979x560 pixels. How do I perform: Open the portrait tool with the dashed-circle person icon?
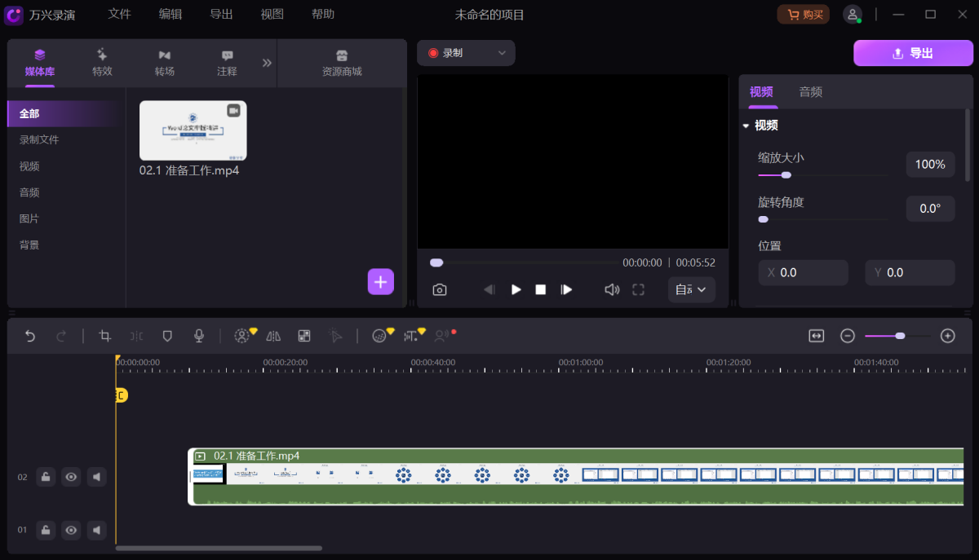click(x=241, y=336)
